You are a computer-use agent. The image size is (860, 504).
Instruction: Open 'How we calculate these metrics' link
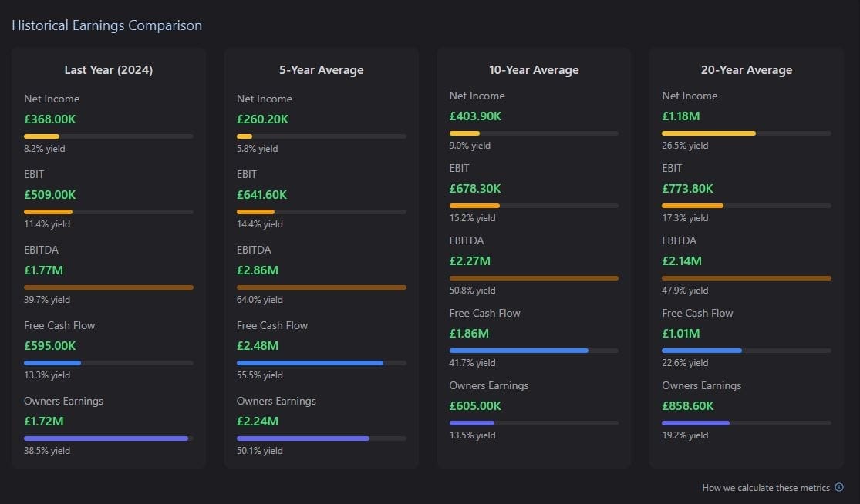pos(766,488)
